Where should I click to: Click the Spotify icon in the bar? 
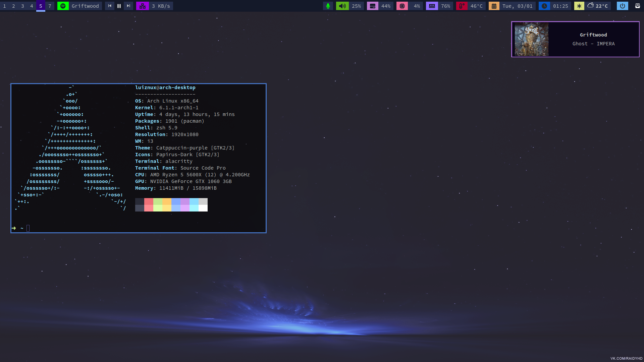tap(63, 6)
